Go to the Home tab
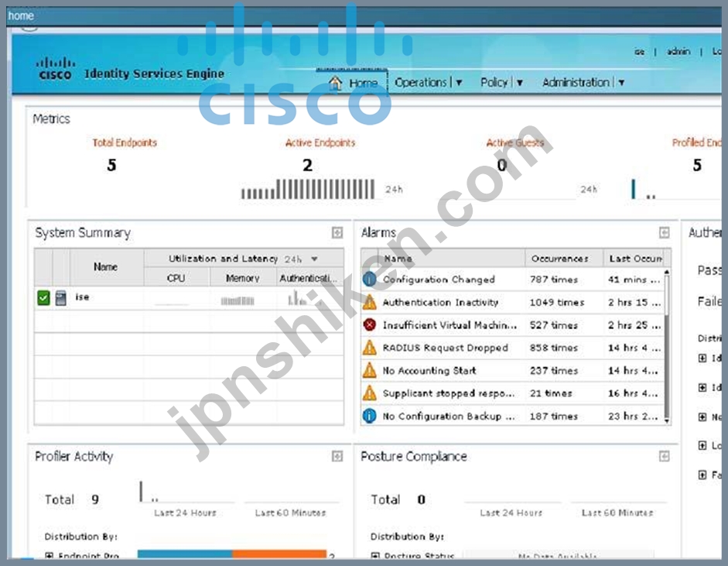Viewport: 728px width, 566px height. click(x=353, y=83)
